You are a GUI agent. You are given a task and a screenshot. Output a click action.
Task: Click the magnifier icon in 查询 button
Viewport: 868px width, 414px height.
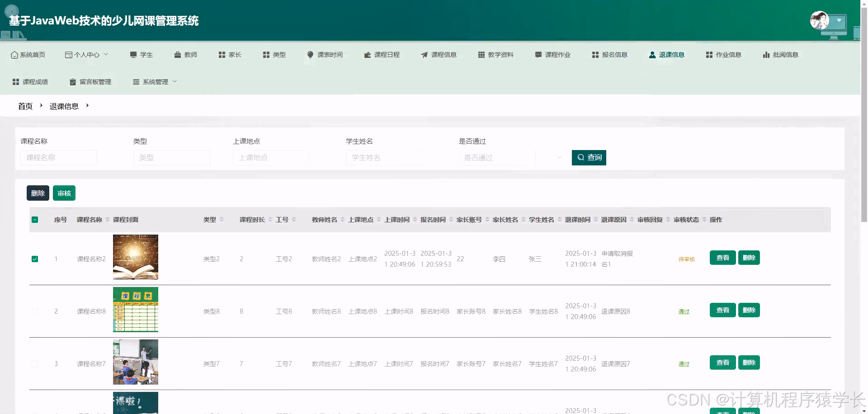point(581,157)
